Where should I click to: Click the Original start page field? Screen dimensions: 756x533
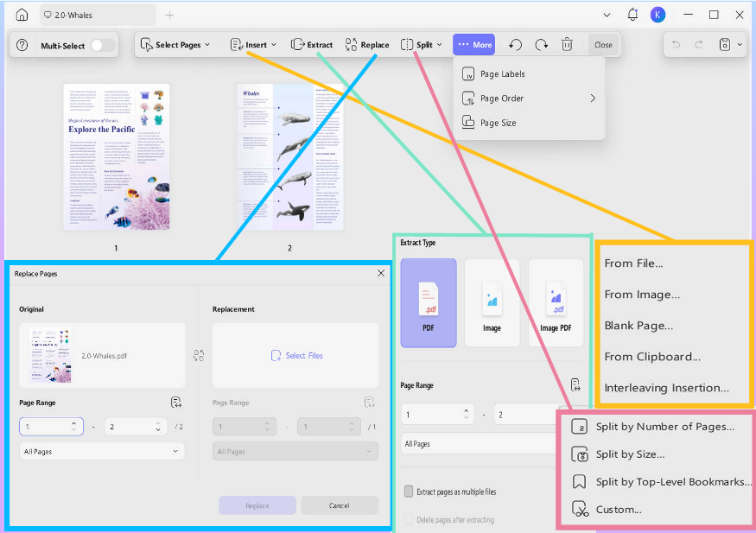click(x=51, y=427)
